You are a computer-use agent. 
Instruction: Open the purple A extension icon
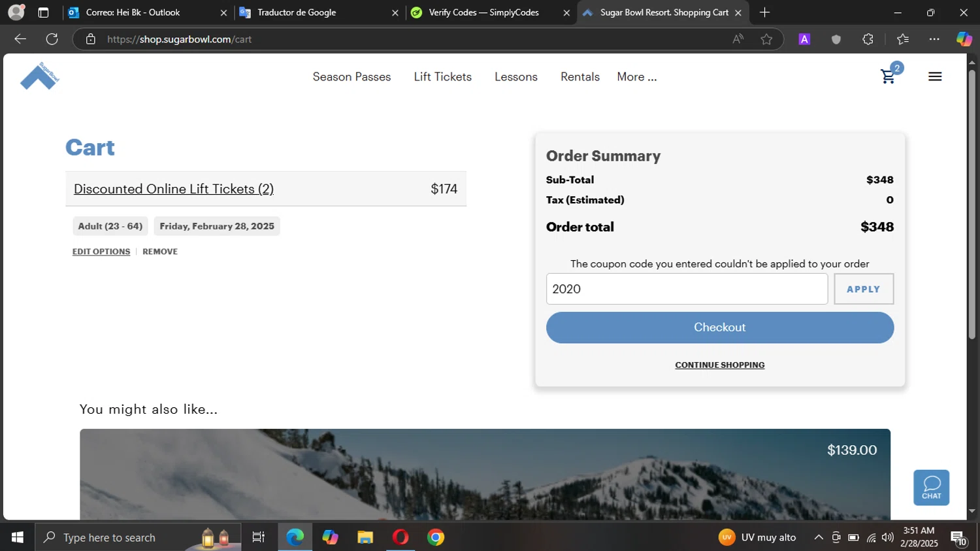point(804,39)
